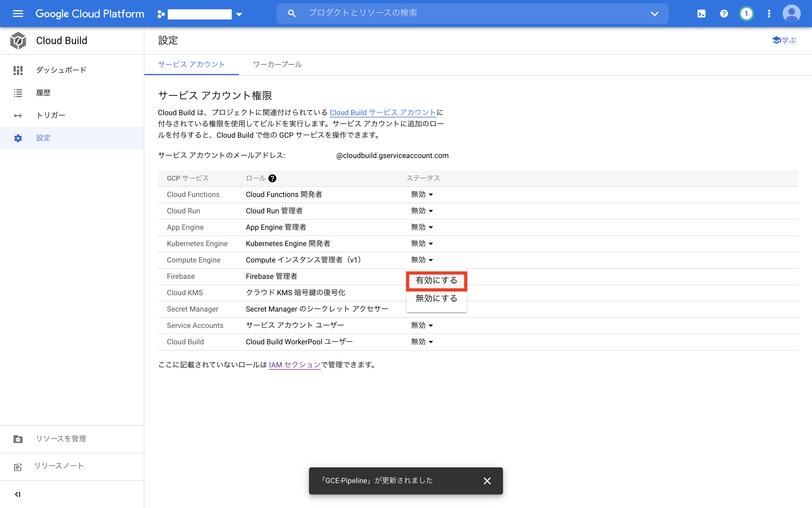Click the release notes icon
The image size is (812, 508).
coord(18,467)
